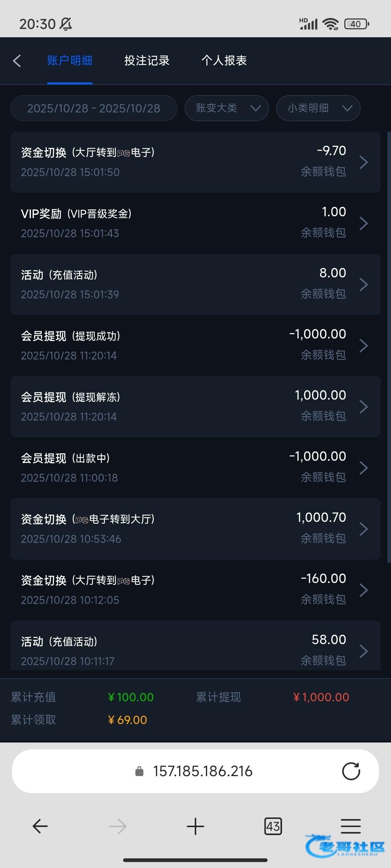This screenshot has height=868, width=391.
Task: Open a new tab with the plus icon
Action: [x=195, y=826]
